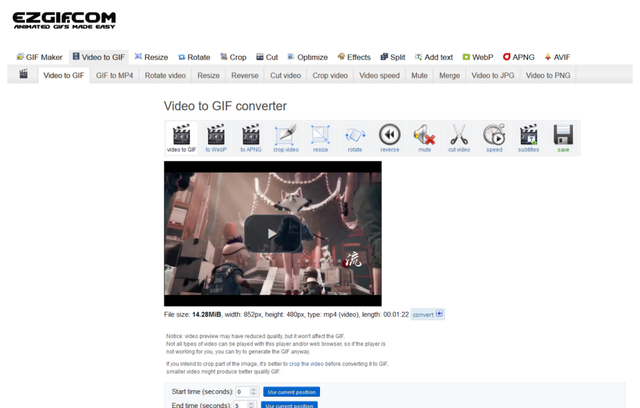640x408 pixels.
Task: Open GIF Maker from top menu
Action: 39,57
